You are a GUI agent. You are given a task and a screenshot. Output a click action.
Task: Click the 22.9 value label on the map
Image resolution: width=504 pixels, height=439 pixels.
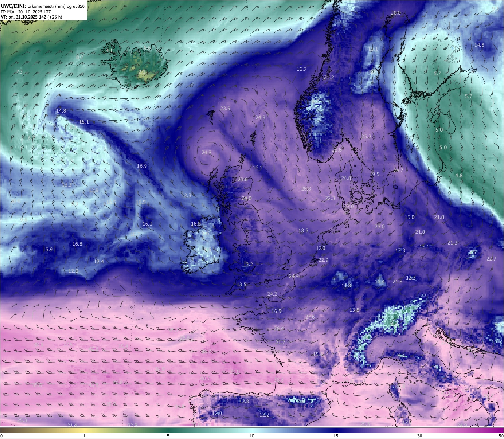[x=323, y=260]
